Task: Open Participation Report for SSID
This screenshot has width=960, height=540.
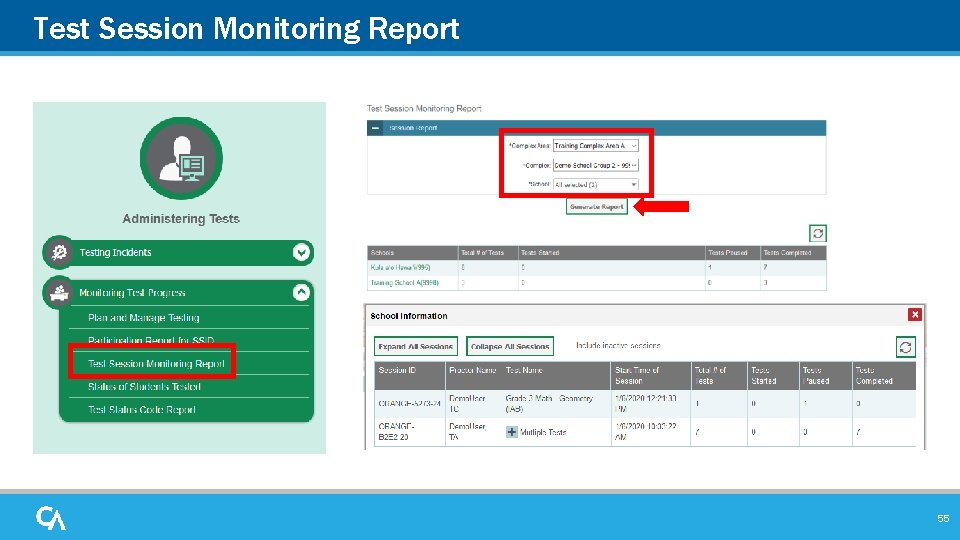Action: click(x=151, y=340)
